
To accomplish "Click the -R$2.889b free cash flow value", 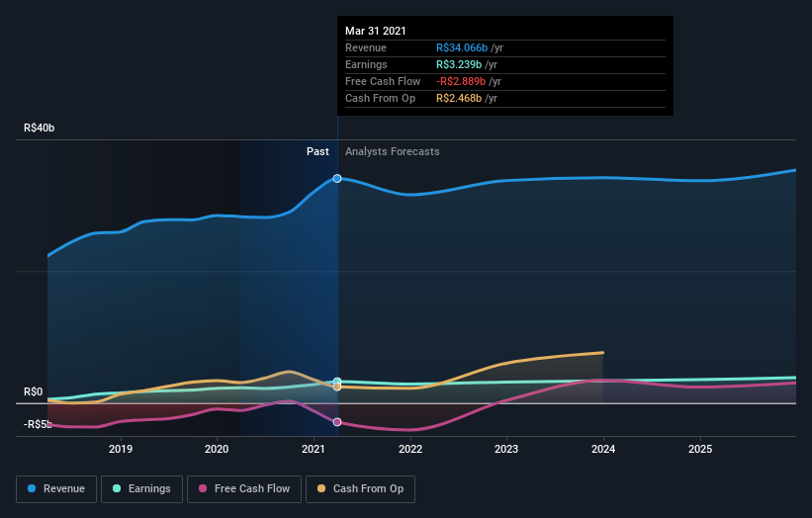I will coord(461,81).
